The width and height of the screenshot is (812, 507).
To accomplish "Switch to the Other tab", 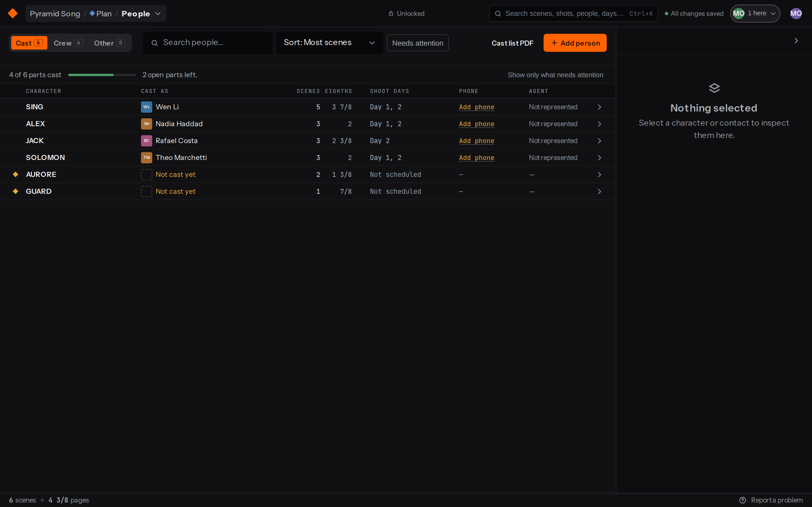I will [109, 43].
